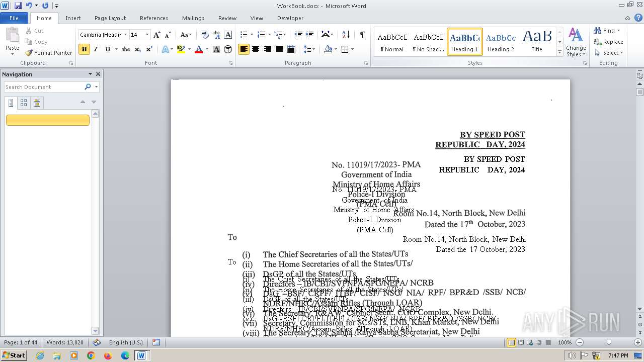Grow the font size
644x362 pixels.
[x=157, y=35]
